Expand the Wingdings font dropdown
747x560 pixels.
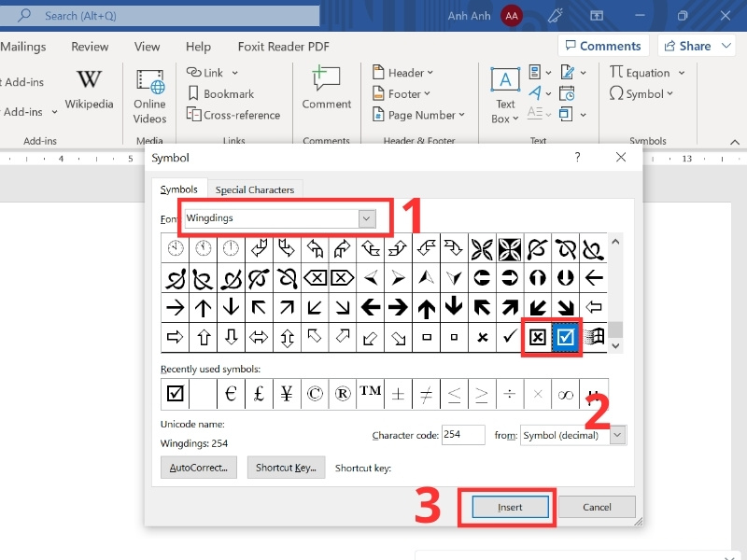[367, 218]
